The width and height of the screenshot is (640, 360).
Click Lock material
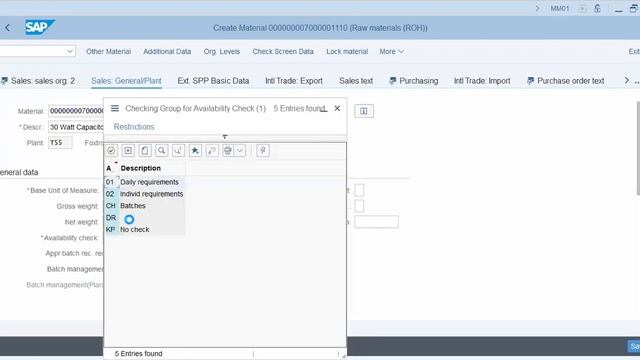click(347, 51)
